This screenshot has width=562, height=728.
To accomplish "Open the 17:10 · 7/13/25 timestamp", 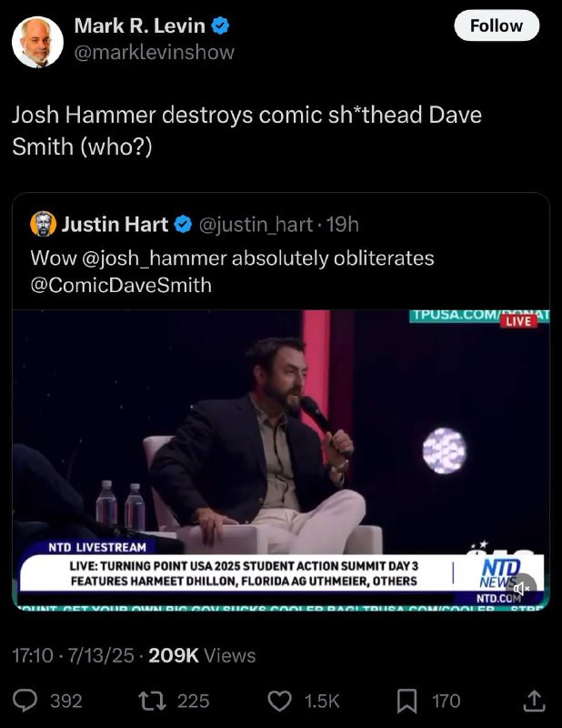I will 73,655.
